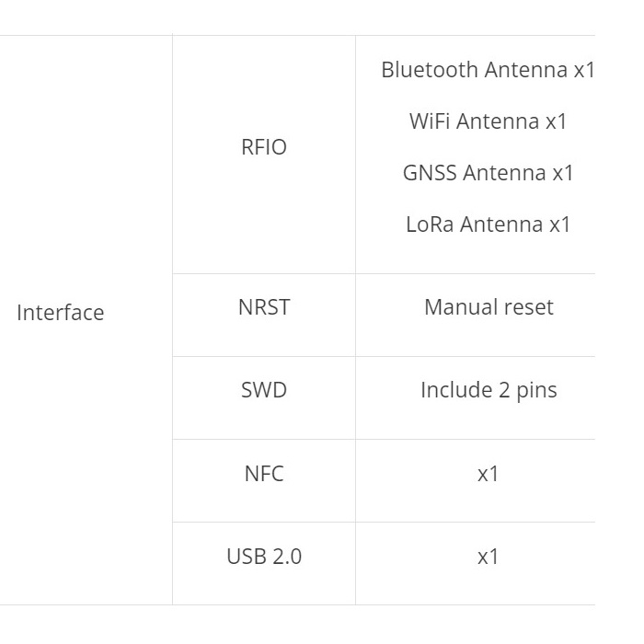
Task: Click the word WiFi in the antenna list
Action: click(x=430, y=121)
